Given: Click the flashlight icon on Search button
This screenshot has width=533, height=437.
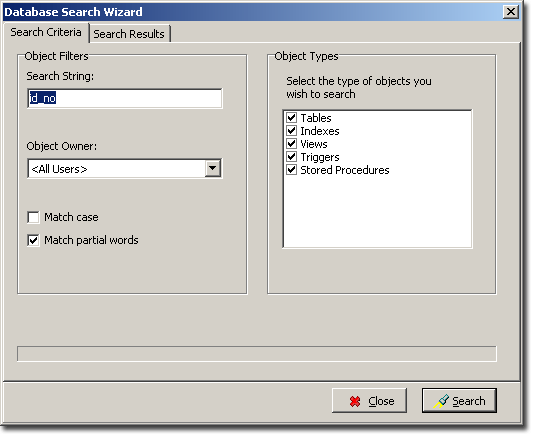Looking at the screenshot, I should pos(441,401).
